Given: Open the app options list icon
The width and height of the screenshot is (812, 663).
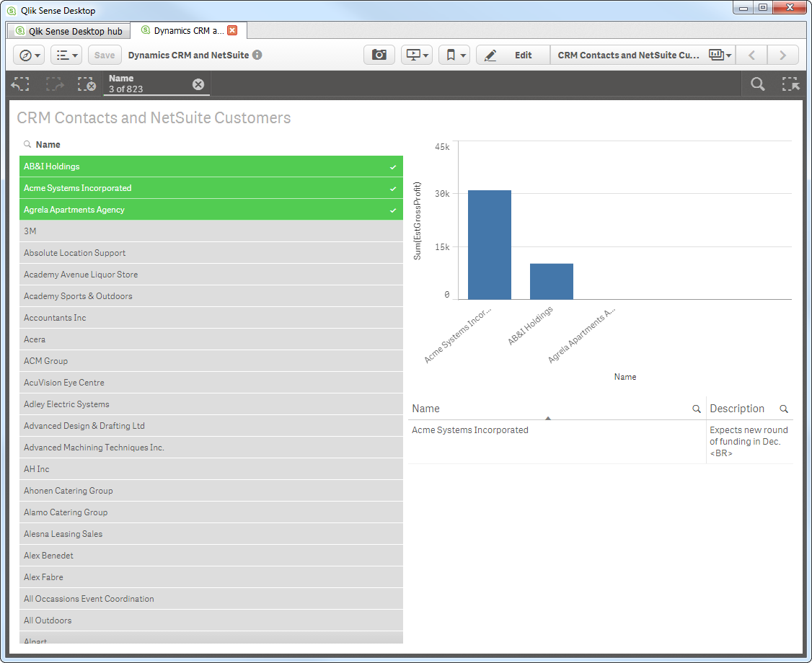Looking at the screenshot, I should (x=66, y=55).
